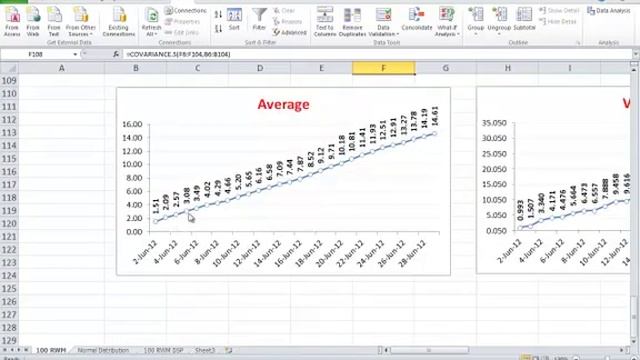
Task: Click the Connections button
Action: pos(186,11)
